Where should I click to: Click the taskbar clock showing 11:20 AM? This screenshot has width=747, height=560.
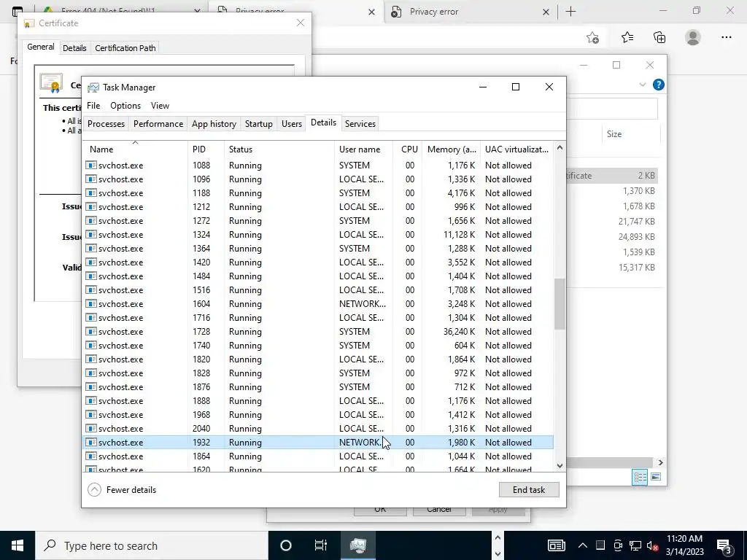point(684,545)
